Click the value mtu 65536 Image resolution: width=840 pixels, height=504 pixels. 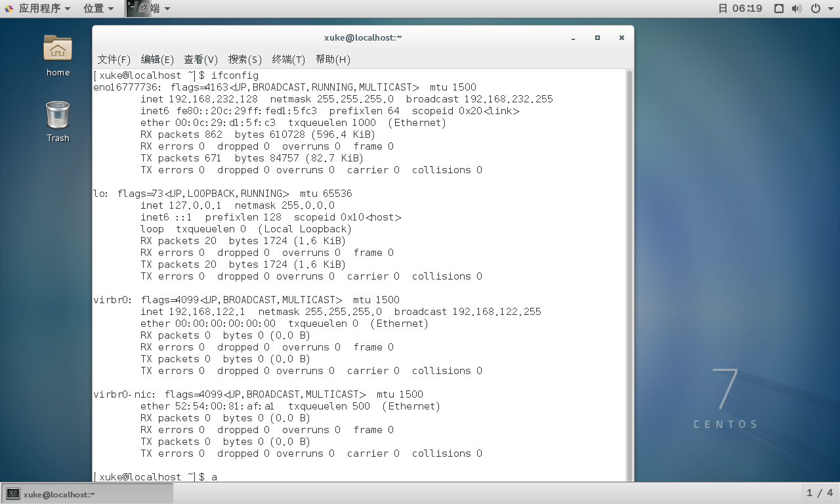pyautogui.click(x=326, y=194)
